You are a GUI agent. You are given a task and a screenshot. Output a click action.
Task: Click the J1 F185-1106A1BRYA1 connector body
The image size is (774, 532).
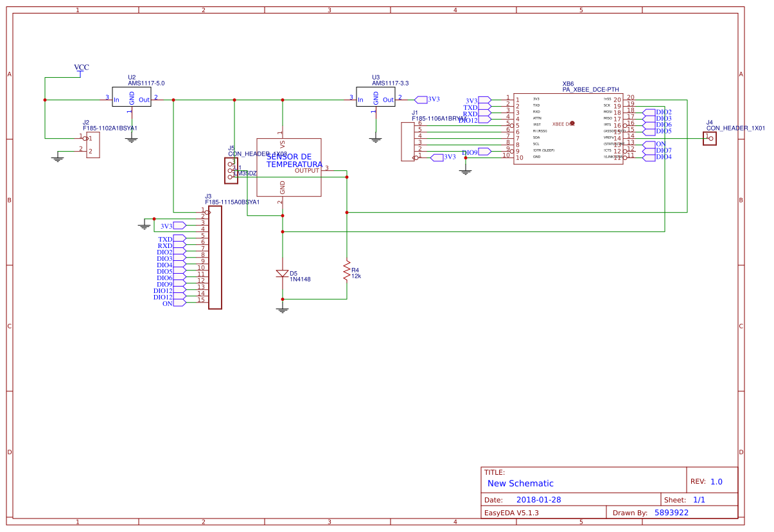tap(409, 141)
